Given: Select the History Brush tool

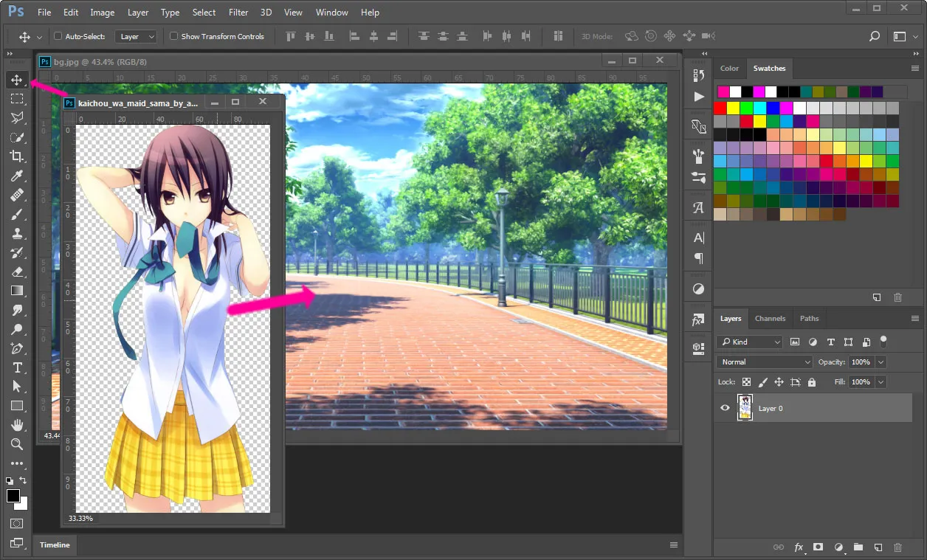Looking at the screenshot, I should click(17, 252).
